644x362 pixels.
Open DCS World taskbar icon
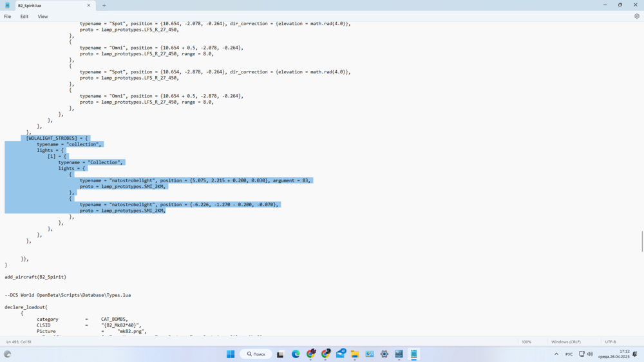coord(399,354)
